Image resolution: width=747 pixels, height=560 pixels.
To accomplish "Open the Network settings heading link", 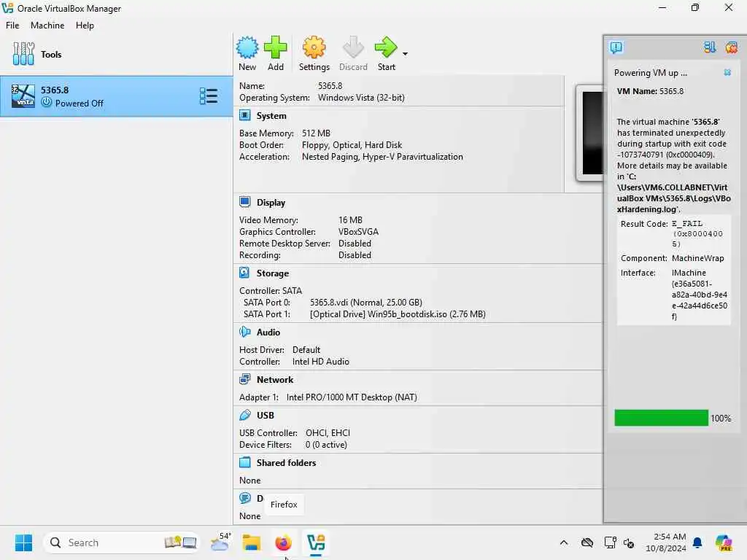I will tap(275, 379).
